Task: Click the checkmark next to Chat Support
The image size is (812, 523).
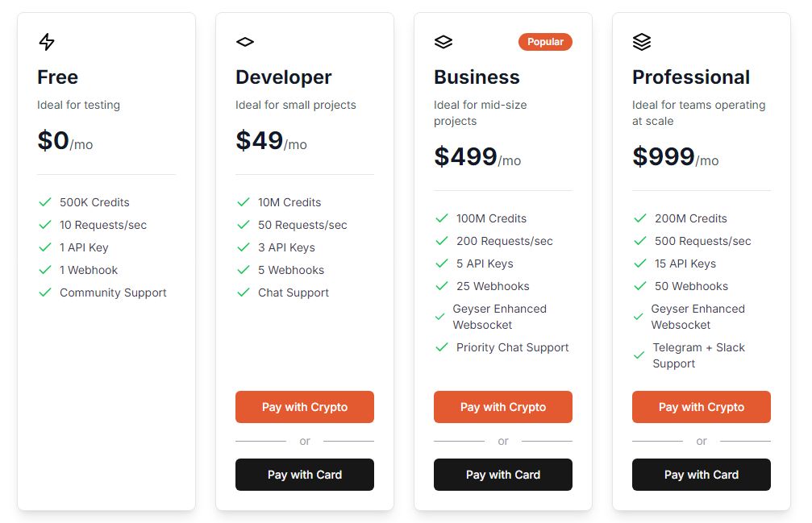Action: [244, 293]
